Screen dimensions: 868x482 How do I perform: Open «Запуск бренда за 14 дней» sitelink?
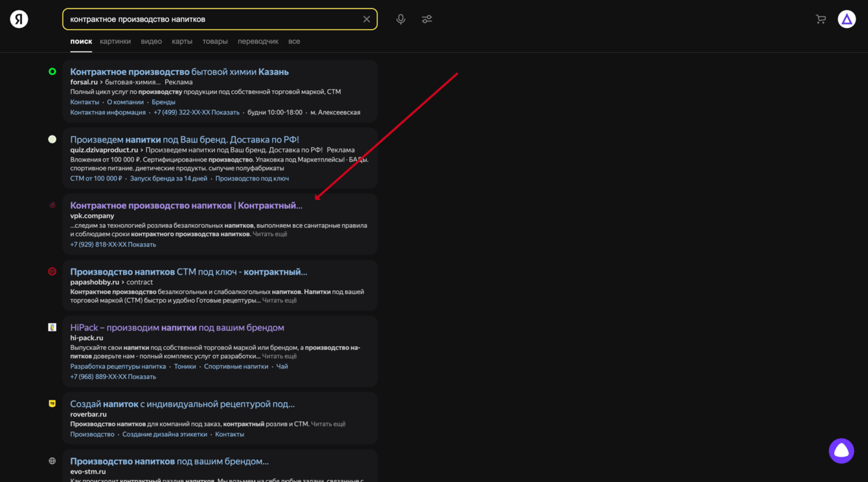pos(169,179)
